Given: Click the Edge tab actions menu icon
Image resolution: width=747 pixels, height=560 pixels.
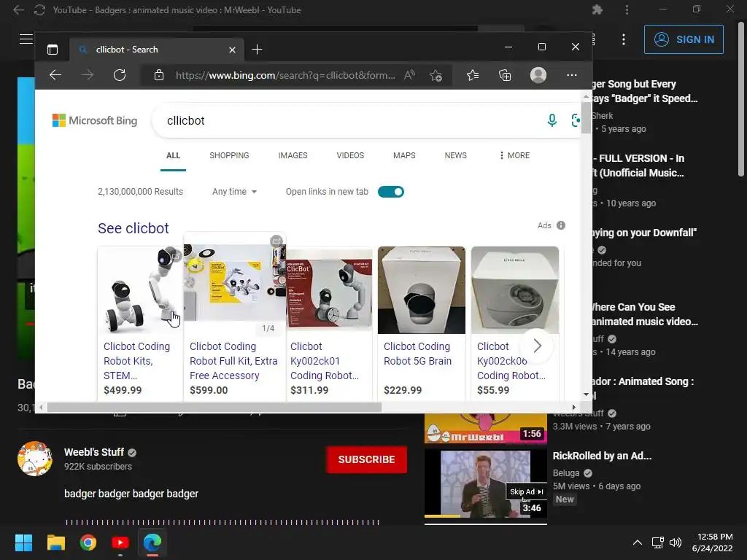Looking at the screenshot, I should (x=53, y=50).
